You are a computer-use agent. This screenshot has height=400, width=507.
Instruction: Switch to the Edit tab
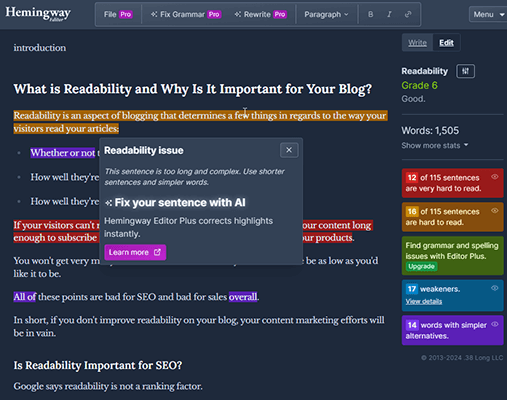click(x=446, y=43)
